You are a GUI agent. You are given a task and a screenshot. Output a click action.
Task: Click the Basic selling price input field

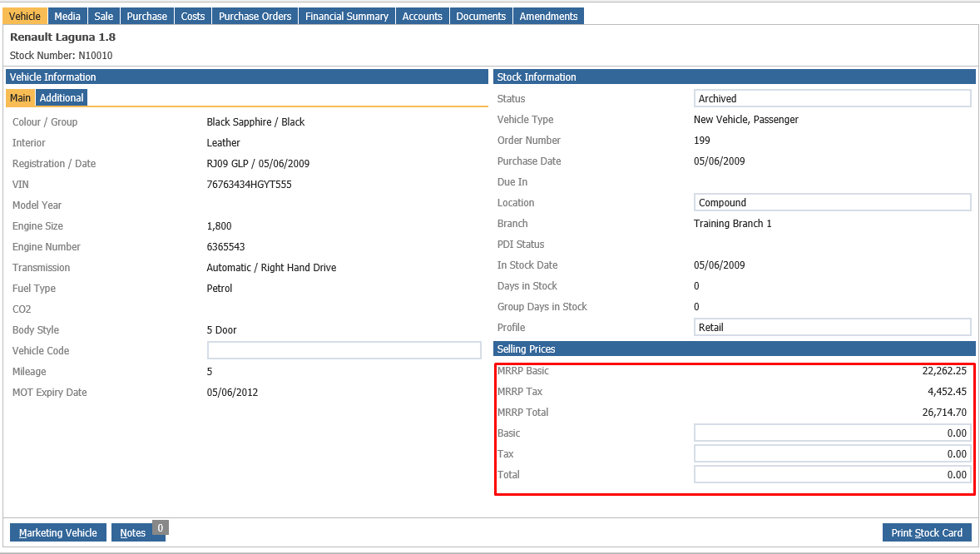(x=833, y=433)
